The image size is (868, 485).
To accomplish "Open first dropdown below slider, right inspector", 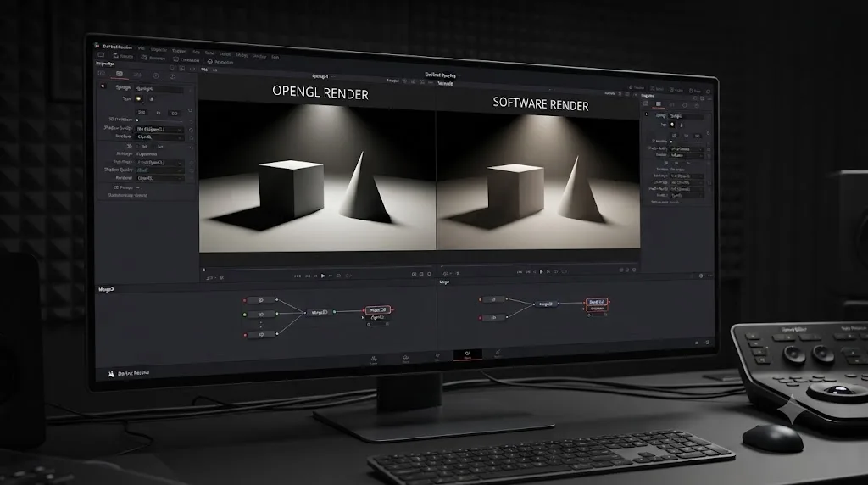I will [x=687, y=149].
